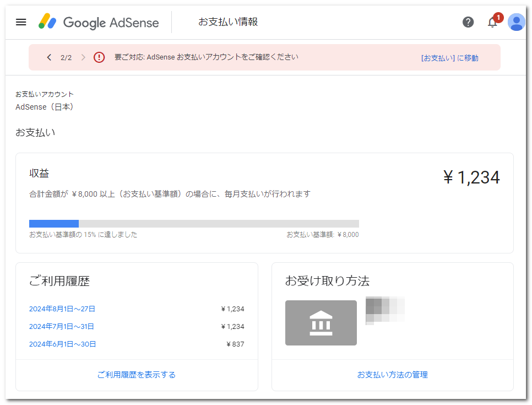The height and width of the screenshot is (405, 532).
Task: Click the [お支払い] に移動 link
Action: 449,58
